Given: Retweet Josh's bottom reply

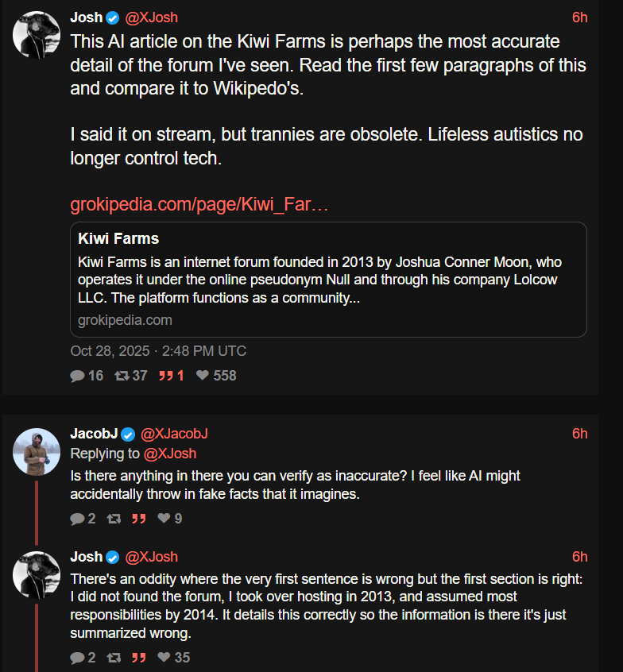Looking at the screenshot, I should pyautogui.click(x=113, y=658).
